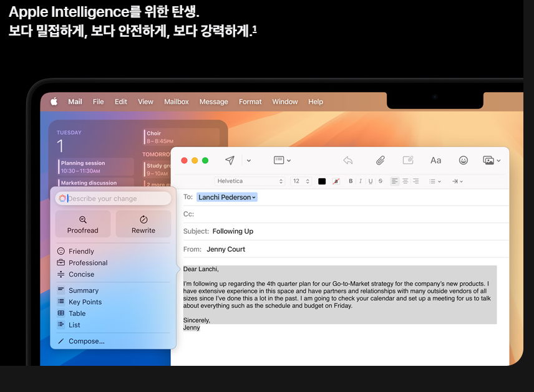Click the Choir calendar event
This screenshot has width=534, height=392.
click(181, 136)
